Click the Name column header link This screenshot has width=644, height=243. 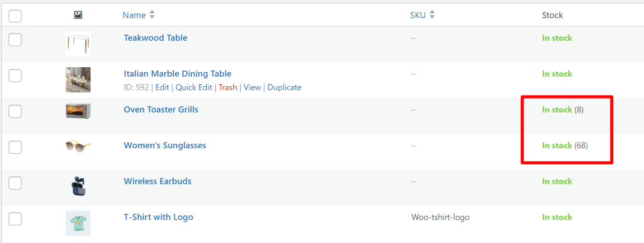coord(134,15)
